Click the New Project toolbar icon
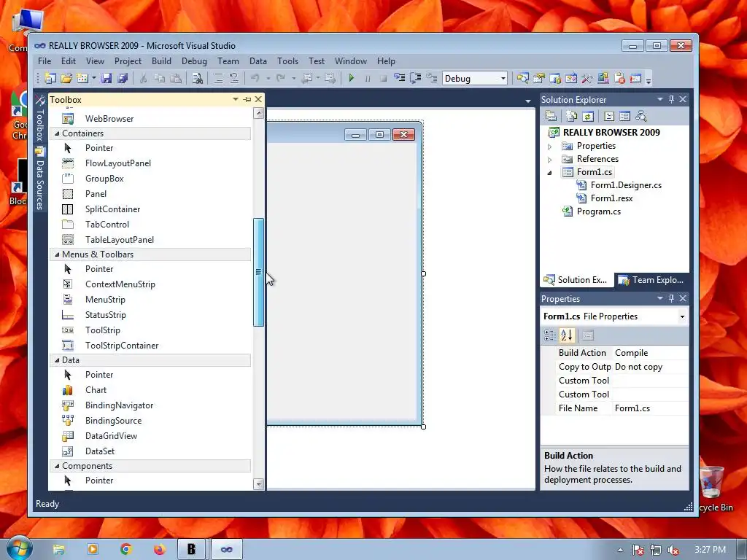The height and width of the screenshot is (560, 747). click(50, 78)
